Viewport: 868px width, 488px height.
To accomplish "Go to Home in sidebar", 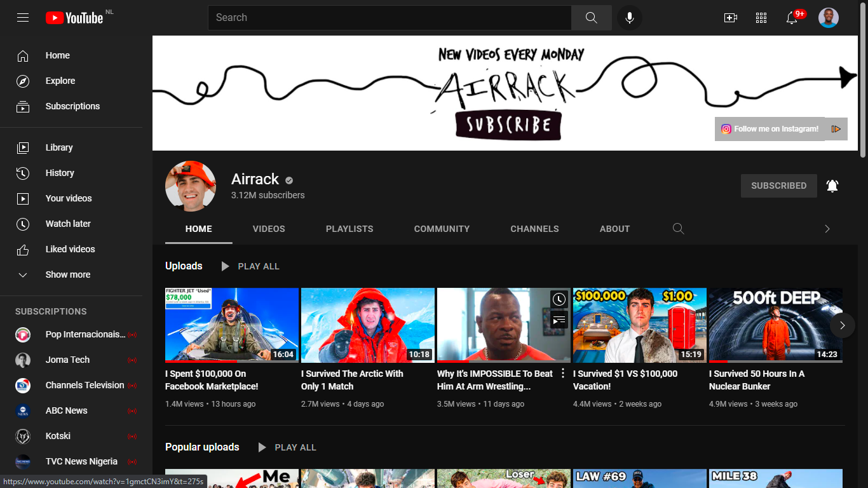I will click(71, 56).
